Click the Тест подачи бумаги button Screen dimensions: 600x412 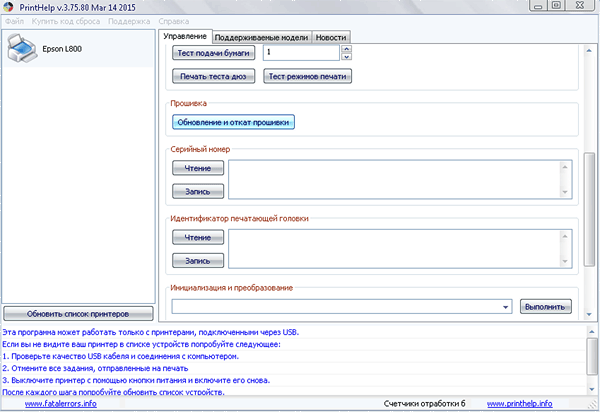point(214,53)
